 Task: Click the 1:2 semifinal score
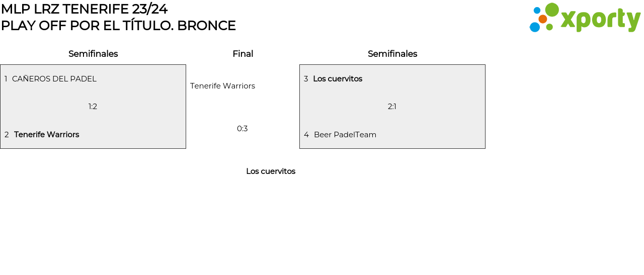click(93, 107)
